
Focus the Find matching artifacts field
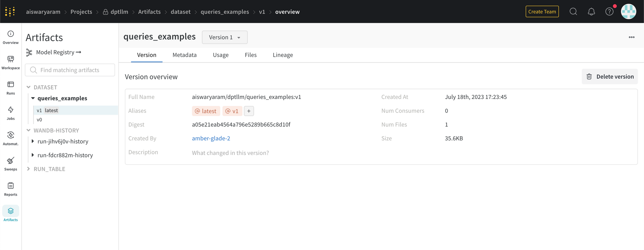[x=70, y=70]
